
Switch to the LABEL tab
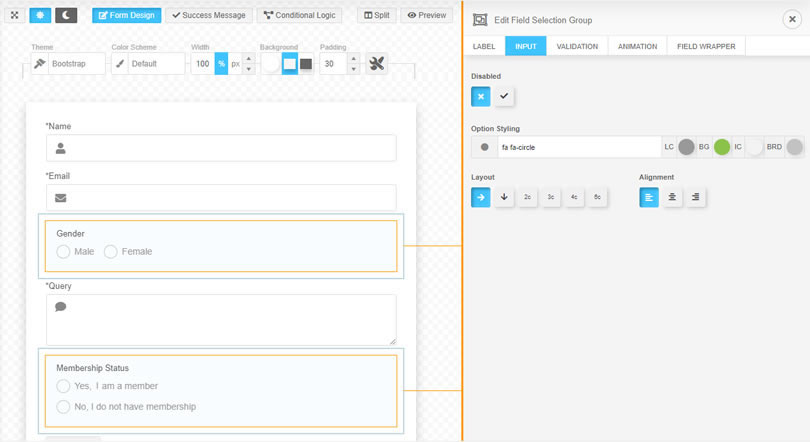pyautogui.click(x=484, y=46)
